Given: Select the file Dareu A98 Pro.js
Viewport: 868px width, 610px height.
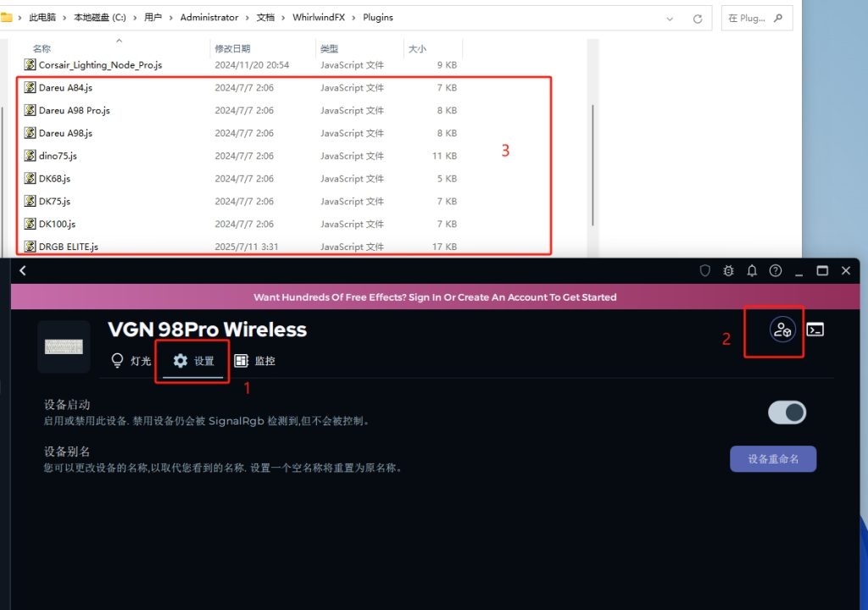Looking at the screenshot, I should 75,110.
